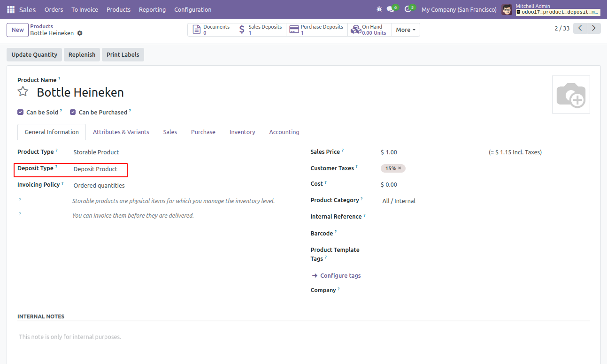Click the 2 / 33 pager counter
This screenshot has height=364, width=607.
562,29
